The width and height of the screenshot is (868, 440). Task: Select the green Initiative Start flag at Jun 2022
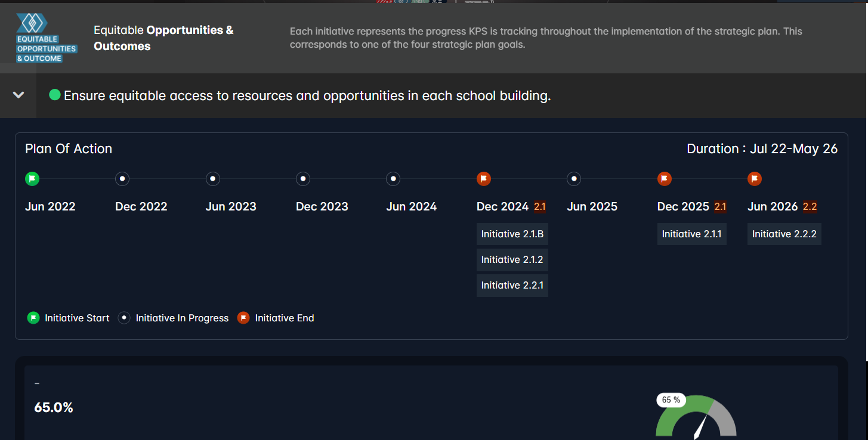click(32, 179)
